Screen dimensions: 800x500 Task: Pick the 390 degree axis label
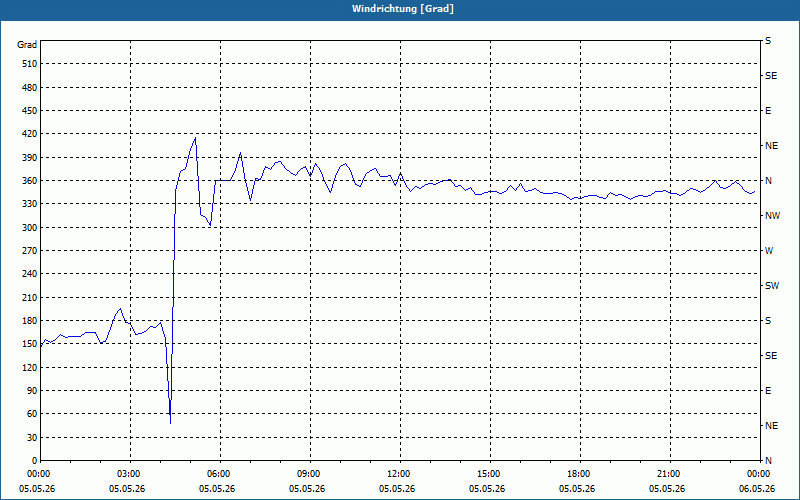tap(30, 158)
